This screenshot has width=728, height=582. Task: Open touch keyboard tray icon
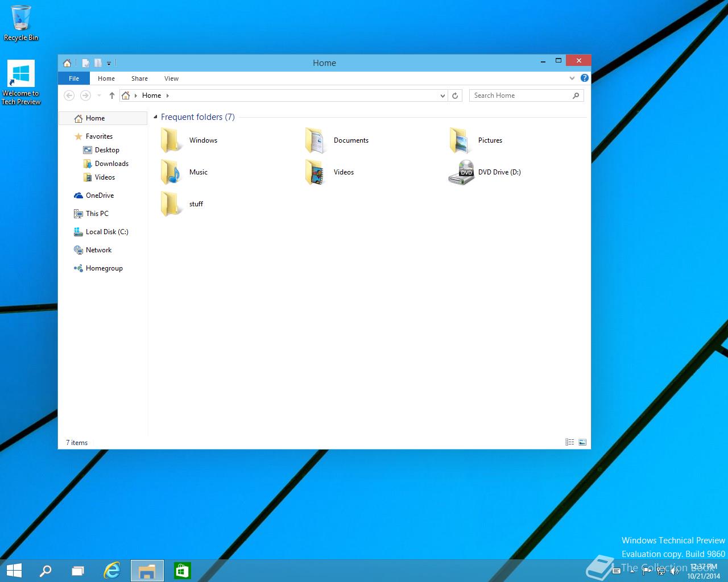616,571
